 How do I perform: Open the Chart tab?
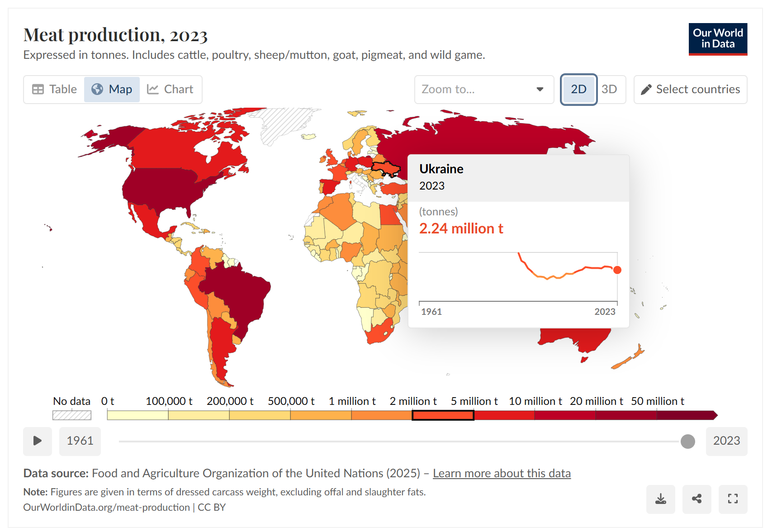click(x=171, y=90)
